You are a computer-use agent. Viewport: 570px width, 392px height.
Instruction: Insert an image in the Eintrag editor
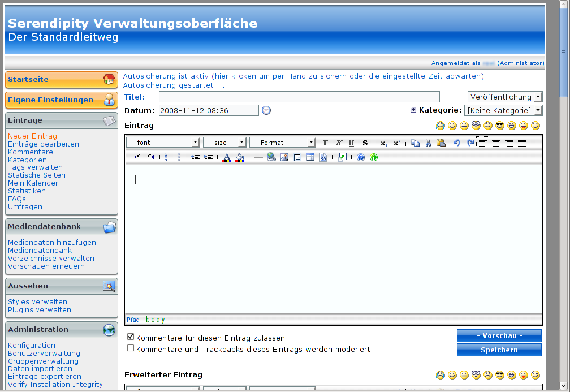tap(284, 157)
